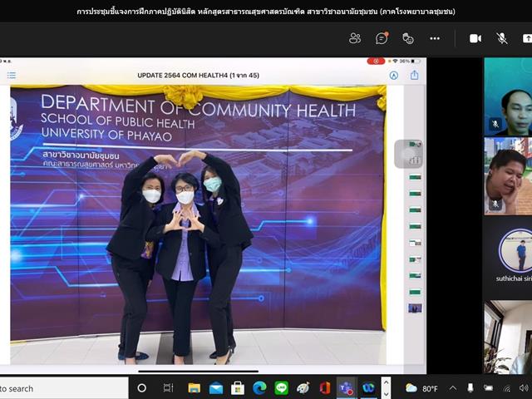Toggle the camera in the Teams toolbar

(475, 38)
